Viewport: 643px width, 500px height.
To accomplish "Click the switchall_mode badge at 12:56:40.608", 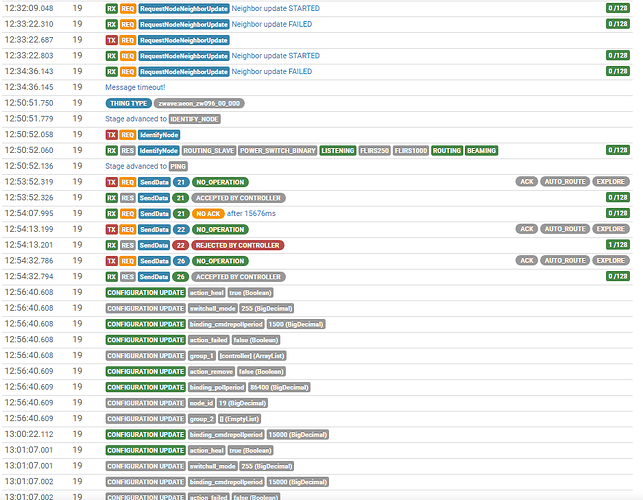I will (213, 308).
